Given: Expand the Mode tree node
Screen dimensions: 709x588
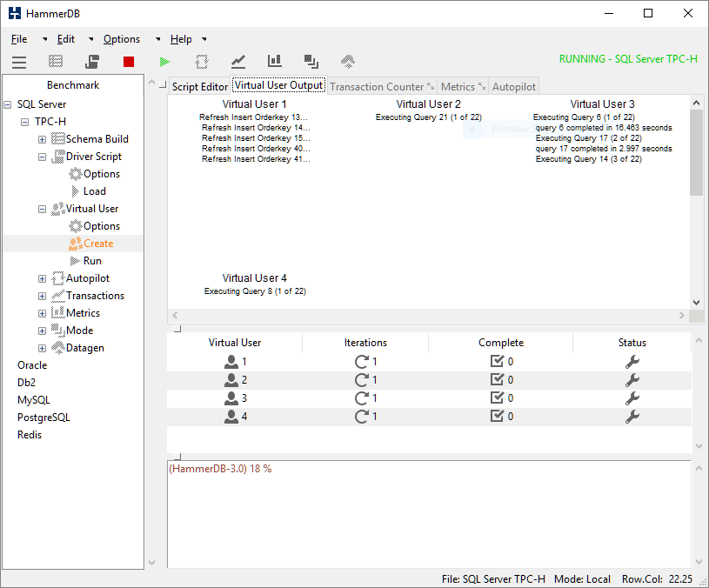Looking at the screenshot, I should pos(42,331).
